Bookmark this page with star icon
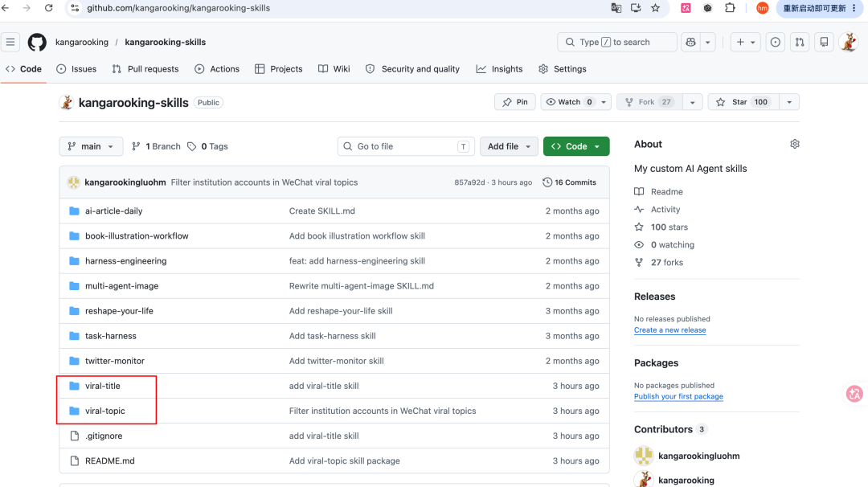The width and height of the screenshot is (868, 487). tap(656, 8)
